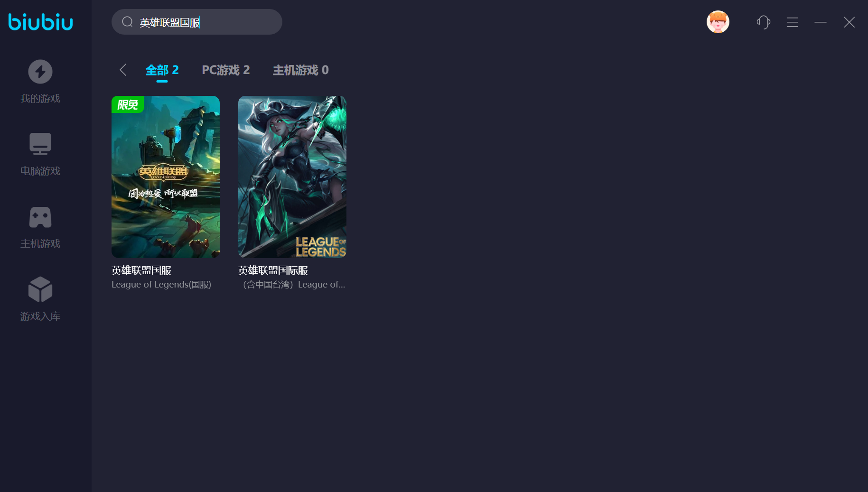Switch to the 主机游戏 0 tab
Viewport: 868px width, 492px height.
[300, 70]
